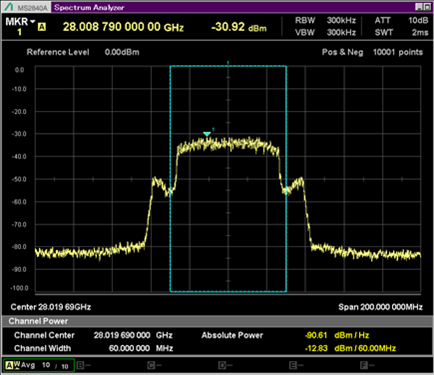The height and width of the screenshot is (375, 434).
Task: Click the Reference Level 0.00dBm value
Action: click(122, 52)
